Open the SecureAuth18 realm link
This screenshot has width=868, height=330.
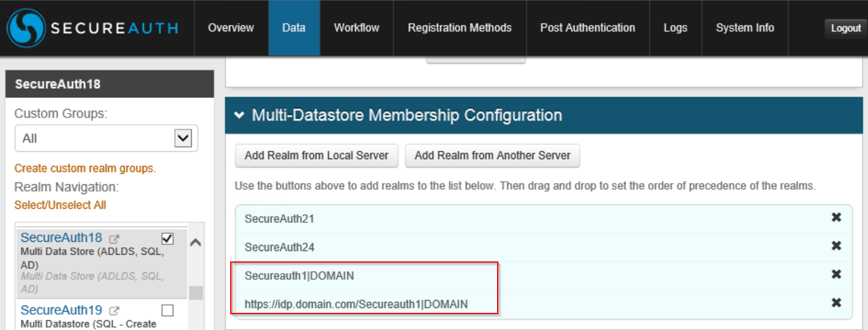point(61,238)
